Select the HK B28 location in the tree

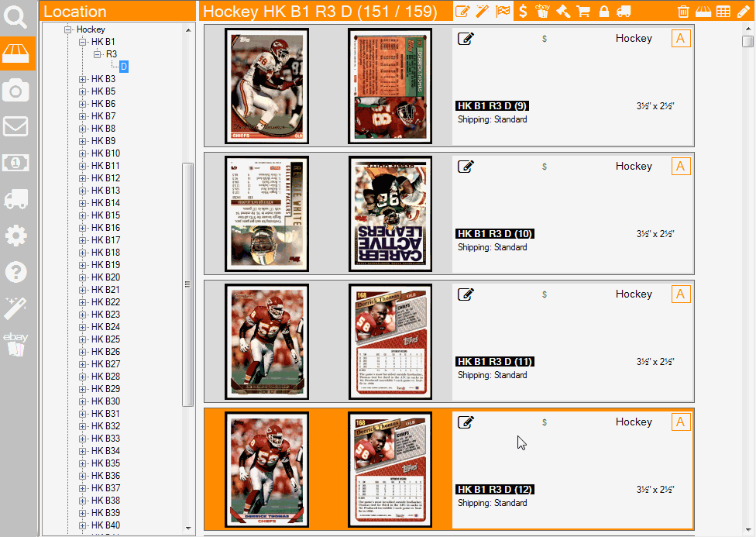[x=105, y=377]
